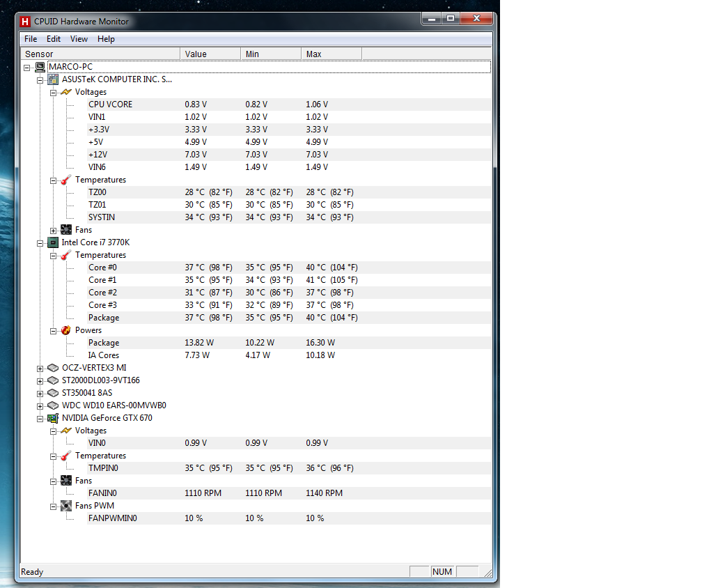The height and width of the screenshot is (588, 702).
Task: Click the CPU Powers flame icon
Action: pos(66,330)
